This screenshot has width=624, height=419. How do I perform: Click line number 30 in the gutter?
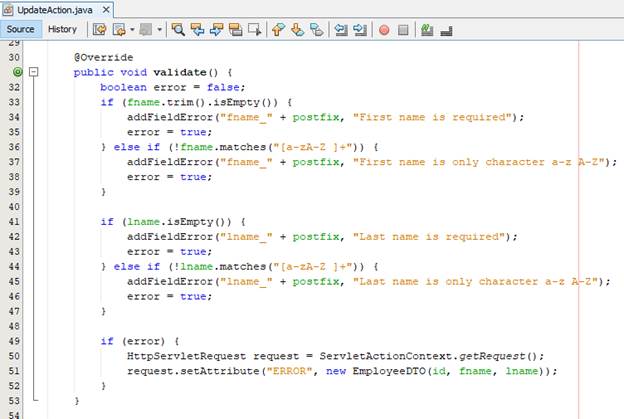coord(14,57)
